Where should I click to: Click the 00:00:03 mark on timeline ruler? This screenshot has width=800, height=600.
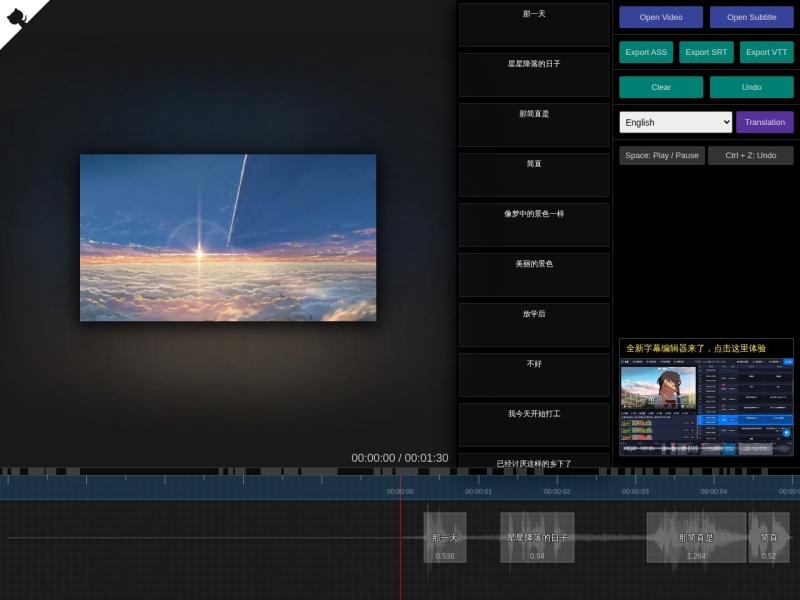click(x=635, y=491)
